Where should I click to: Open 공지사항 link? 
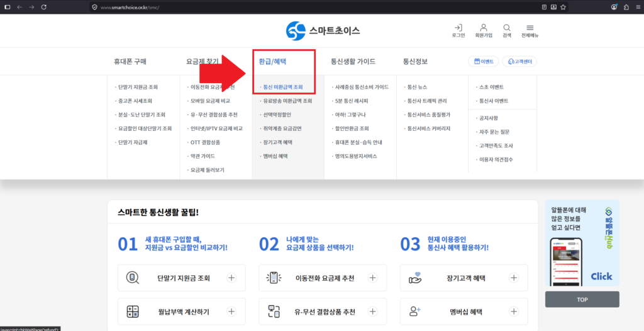pyautogui.click(x=487, y=118)
